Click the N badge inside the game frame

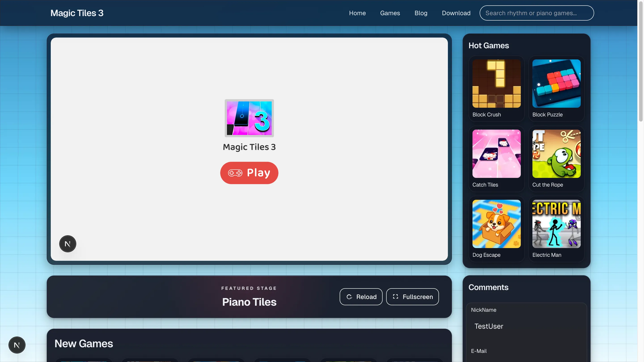tap(68, 244)
